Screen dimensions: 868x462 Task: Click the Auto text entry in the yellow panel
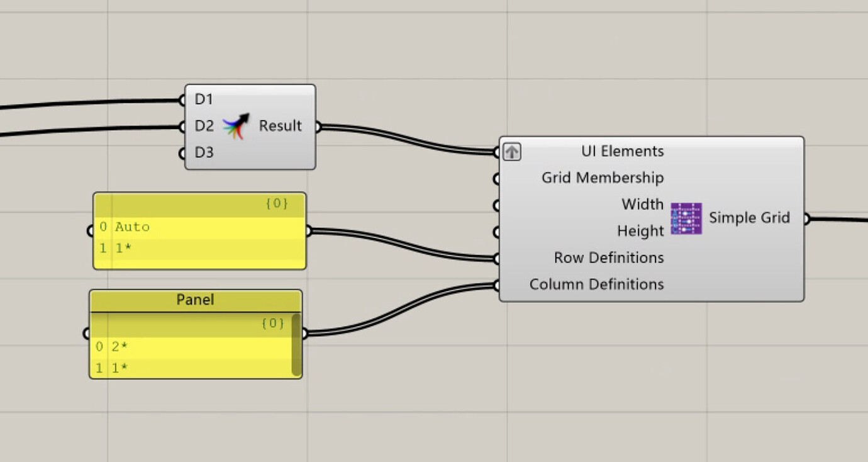(x=133, y=227)
